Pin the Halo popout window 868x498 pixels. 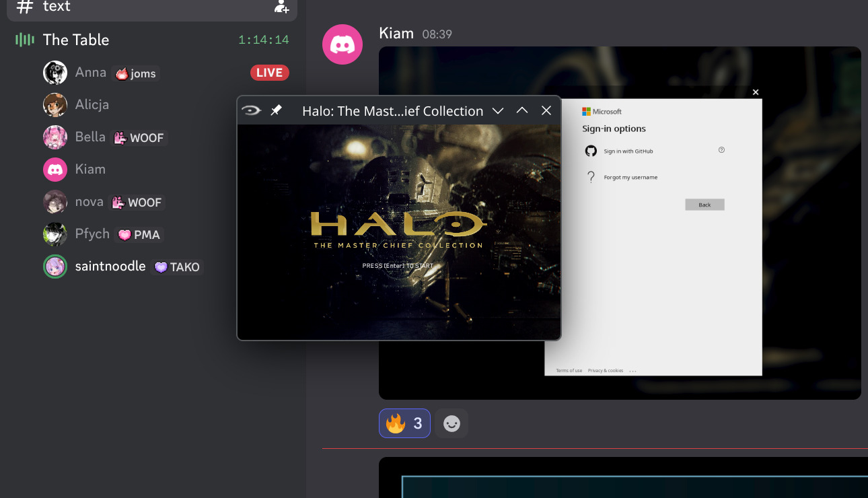coord(276,110)
